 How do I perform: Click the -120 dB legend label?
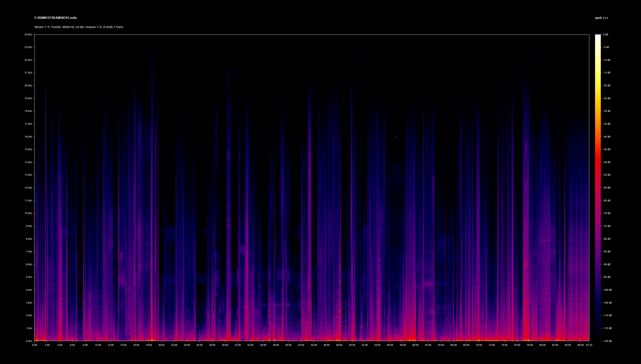(607, 341)
